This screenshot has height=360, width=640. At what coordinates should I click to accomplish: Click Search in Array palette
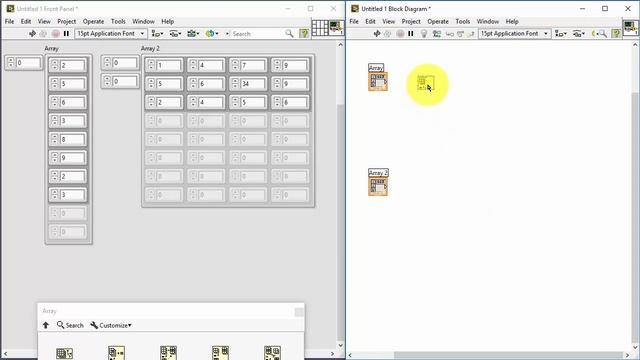[x=70, y=325]
